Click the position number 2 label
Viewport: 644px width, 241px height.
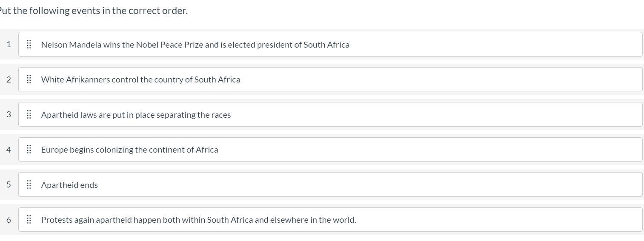9,79
